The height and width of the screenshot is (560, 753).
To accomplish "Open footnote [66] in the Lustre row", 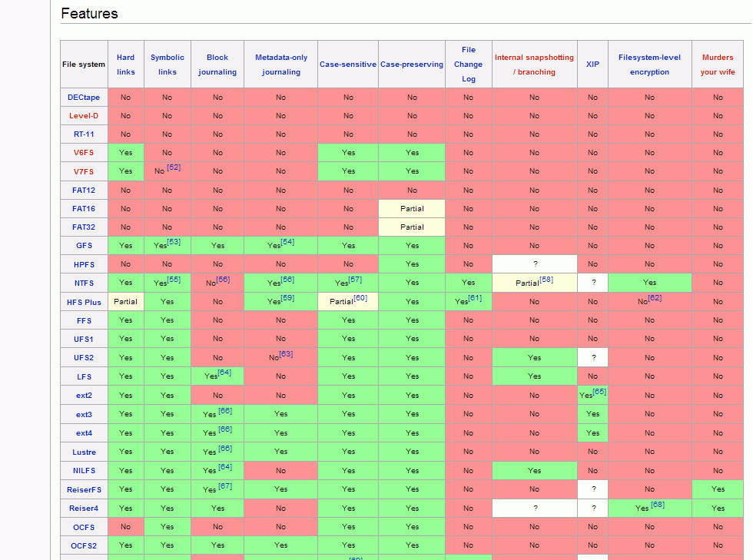I will [225, 448].
